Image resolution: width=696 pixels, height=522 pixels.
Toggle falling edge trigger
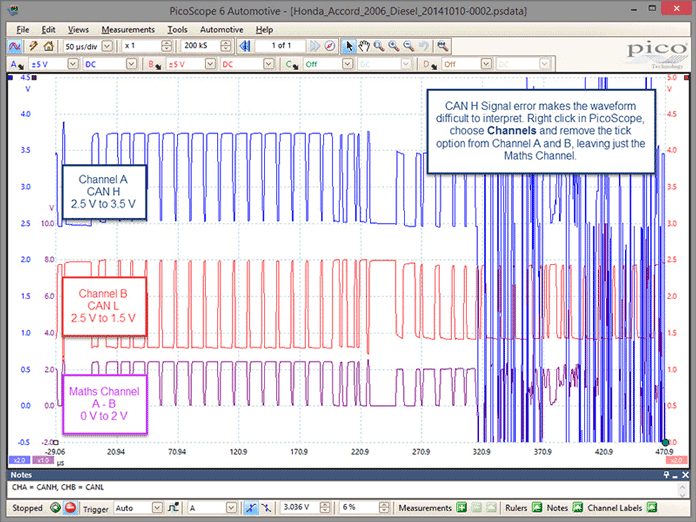click(x=266, y=507)
